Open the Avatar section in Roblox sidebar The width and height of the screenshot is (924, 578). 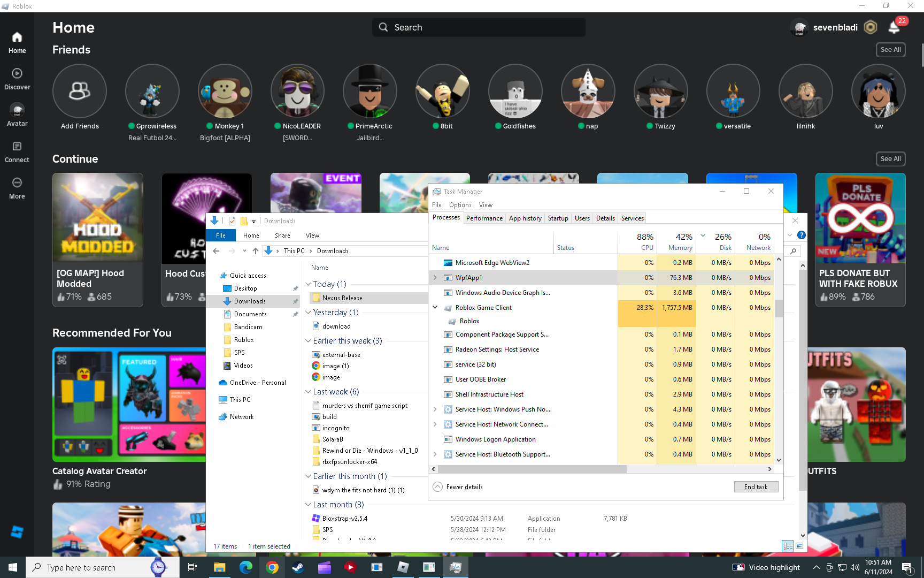(17, 115)
